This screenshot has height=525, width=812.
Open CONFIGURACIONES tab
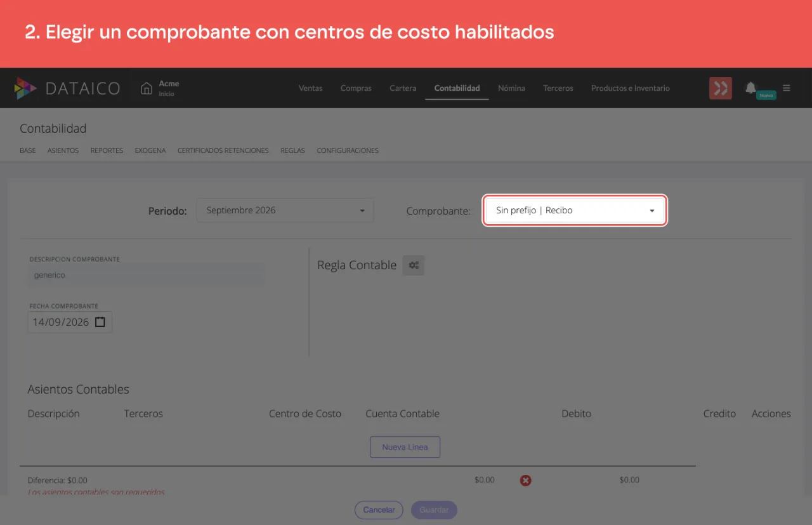pos(348,151)
